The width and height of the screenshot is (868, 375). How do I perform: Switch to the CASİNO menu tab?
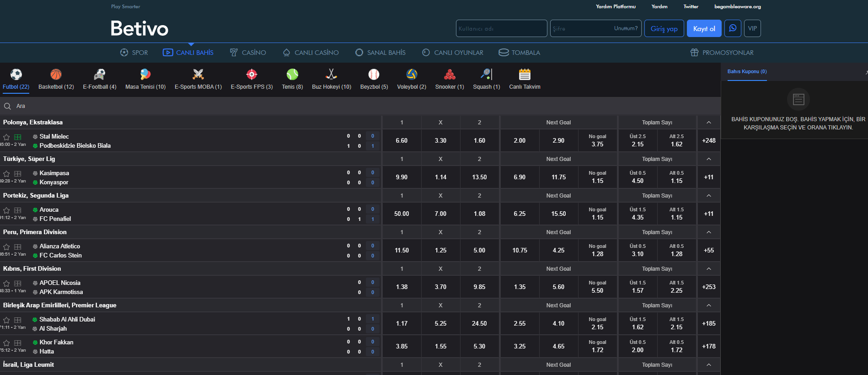point(248,53)
